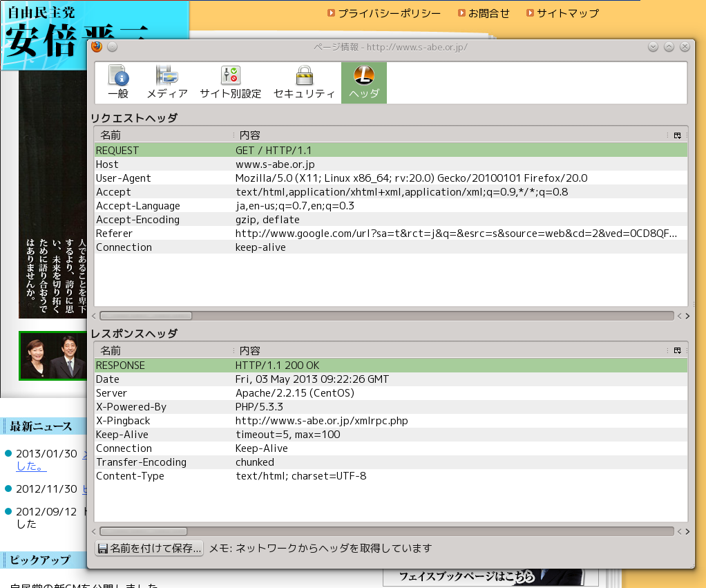Open the サイト別設定 permissions tab

(230, 83)
